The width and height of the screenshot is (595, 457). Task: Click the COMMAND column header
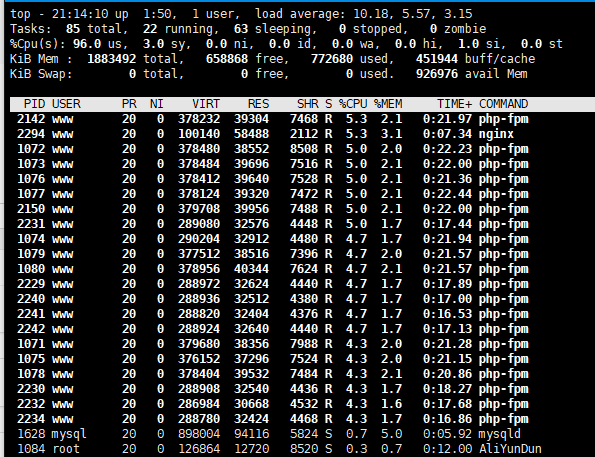click(x=504, y=104)
